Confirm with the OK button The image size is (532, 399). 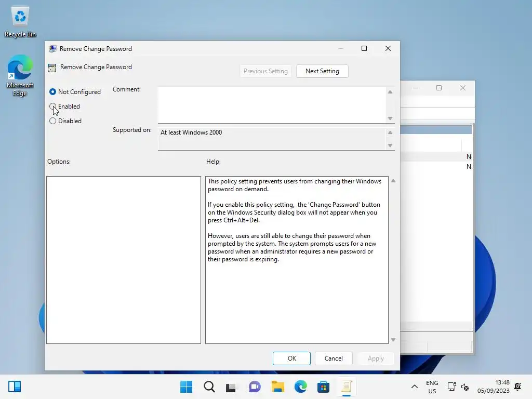coord(291,358)
